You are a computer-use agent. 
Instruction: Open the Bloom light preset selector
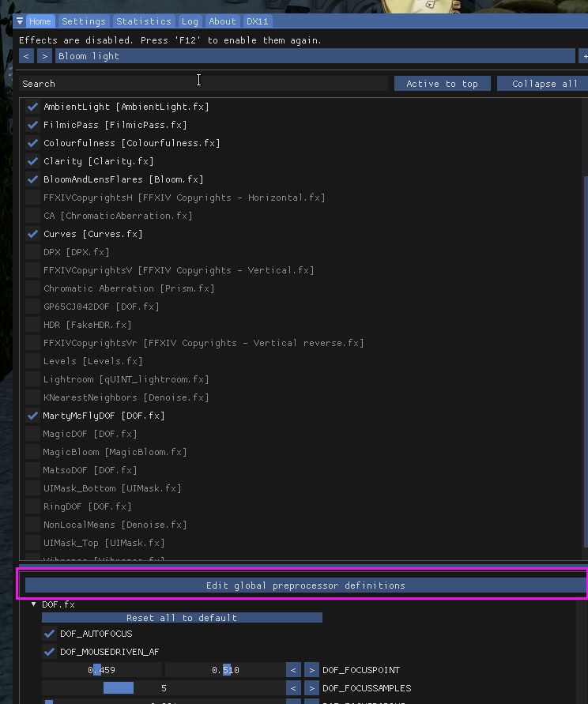point(315,56)
